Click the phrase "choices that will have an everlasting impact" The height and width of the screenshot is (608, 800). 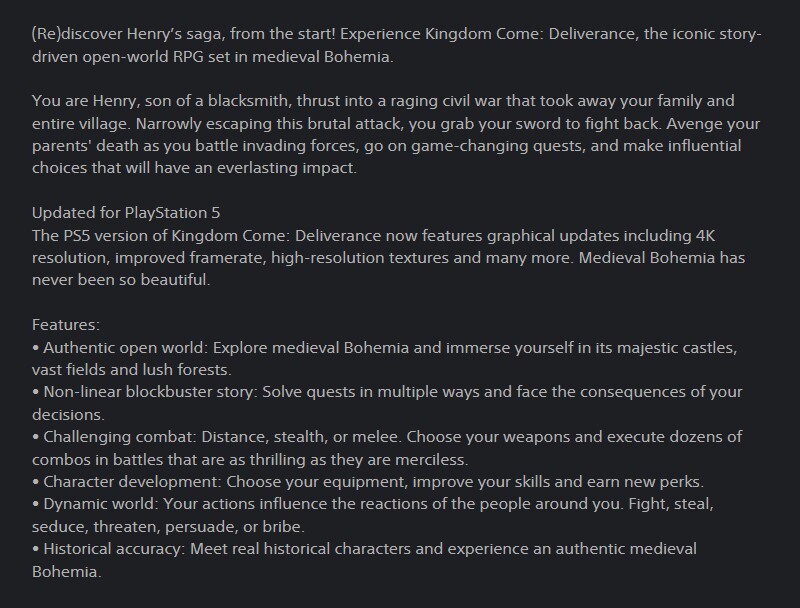[190, 167]
